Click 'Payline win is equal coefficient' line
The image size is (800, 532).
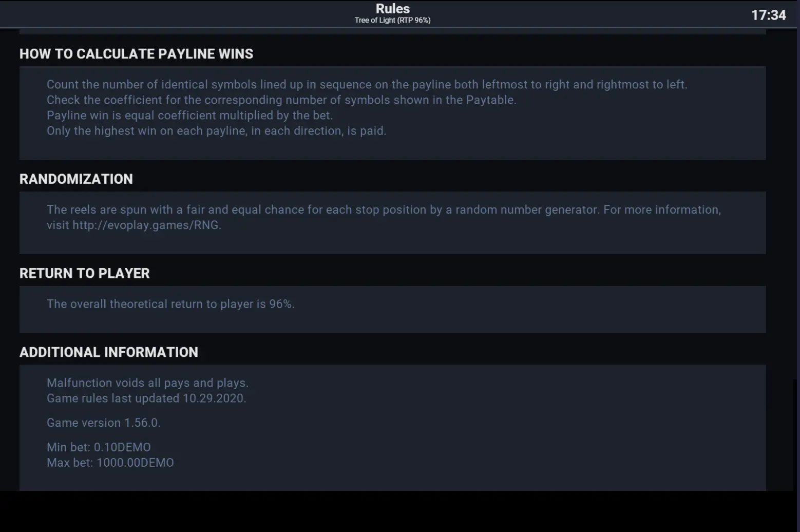[189, 116]
